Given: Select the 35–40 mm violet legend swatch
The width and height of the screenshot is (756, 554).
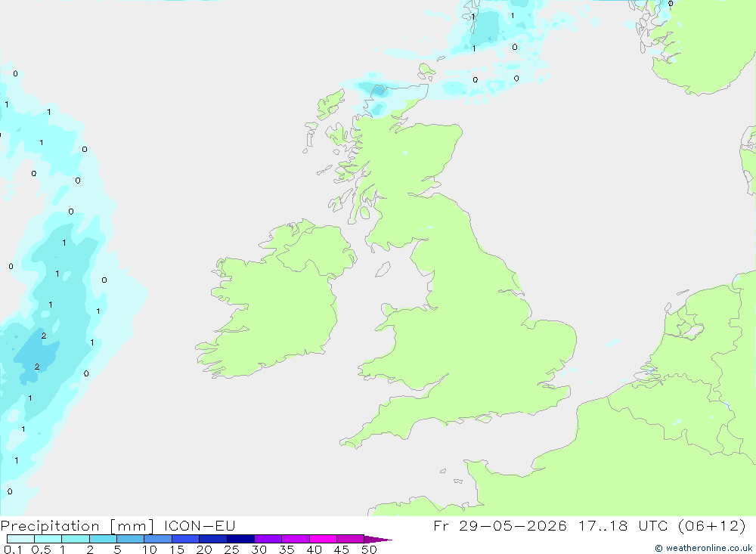Looking at the screenshot, I should pyautogui.click(x=296, y=539).
